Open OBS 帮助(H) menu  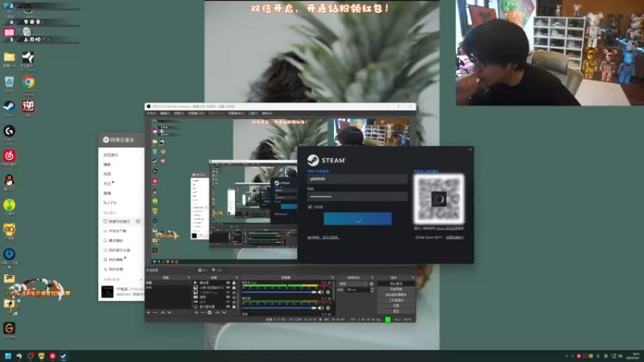click(267, 113)
